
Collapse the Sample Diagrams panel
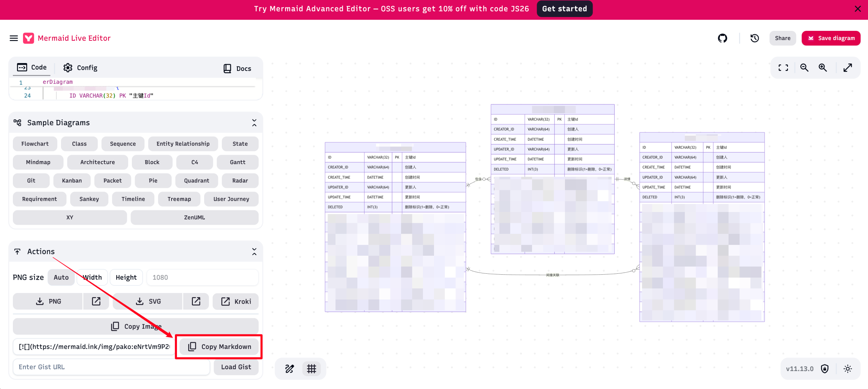tap(254, 123)
